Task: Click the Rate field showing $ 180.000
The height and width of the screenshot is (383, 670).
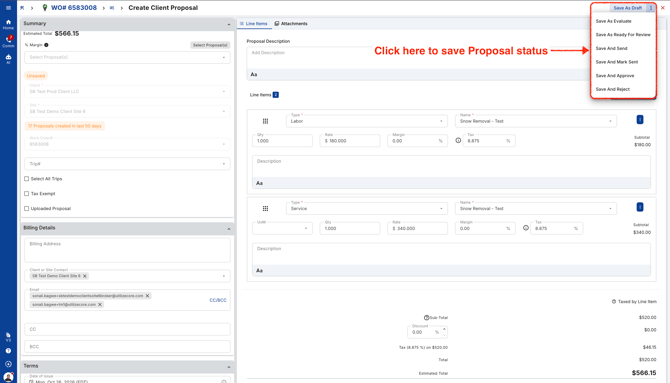Action: pos(350,141)
